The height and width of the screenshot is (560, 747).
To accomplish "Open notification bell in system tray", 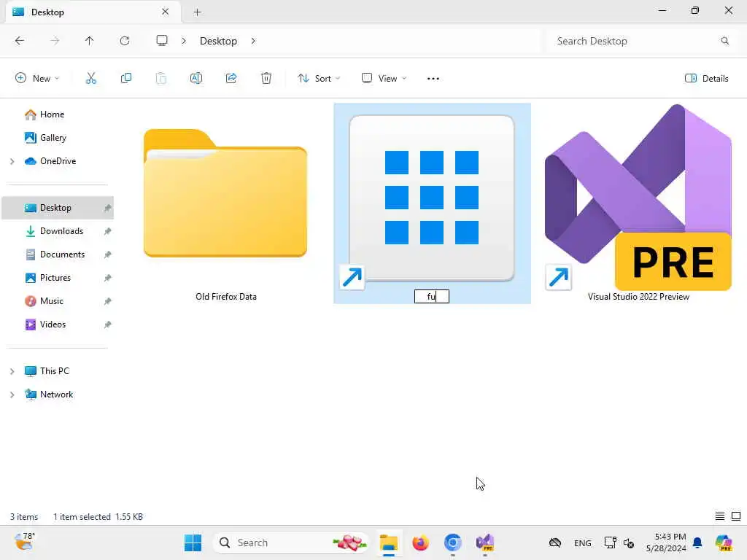I will pos(697,542).
